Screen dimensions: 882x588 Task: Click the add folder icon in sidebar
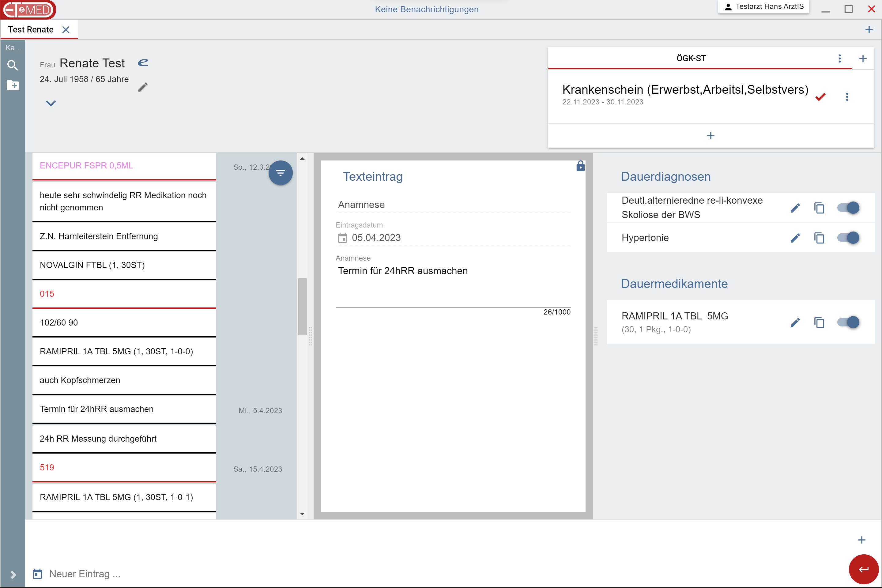pos(13,85)
